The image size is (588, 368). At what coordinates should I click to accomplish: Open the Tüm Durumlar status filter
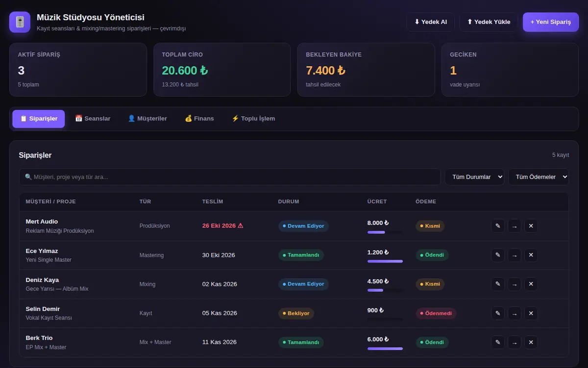tap(474, 177)
